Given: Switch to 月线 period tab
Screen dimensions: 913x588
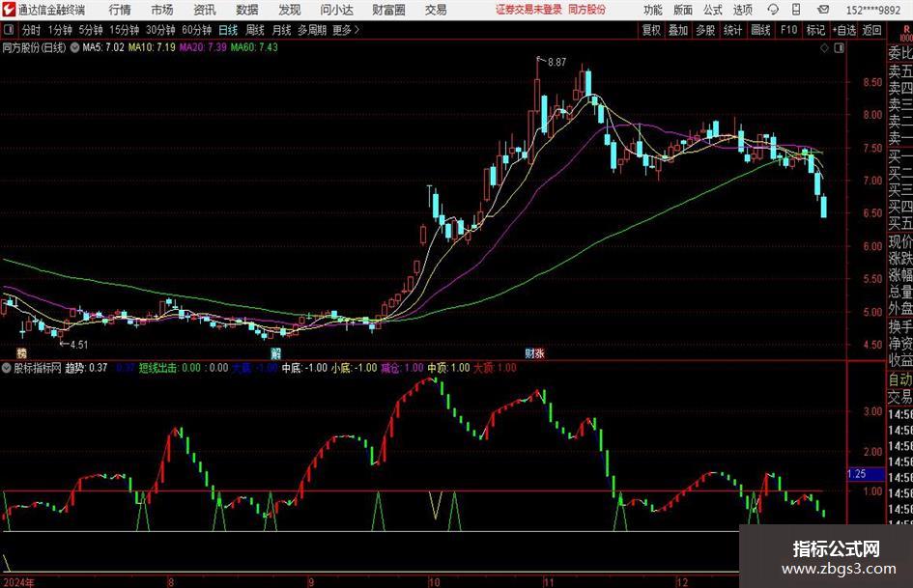Looking at the screenshot, I should coord(281,30).
